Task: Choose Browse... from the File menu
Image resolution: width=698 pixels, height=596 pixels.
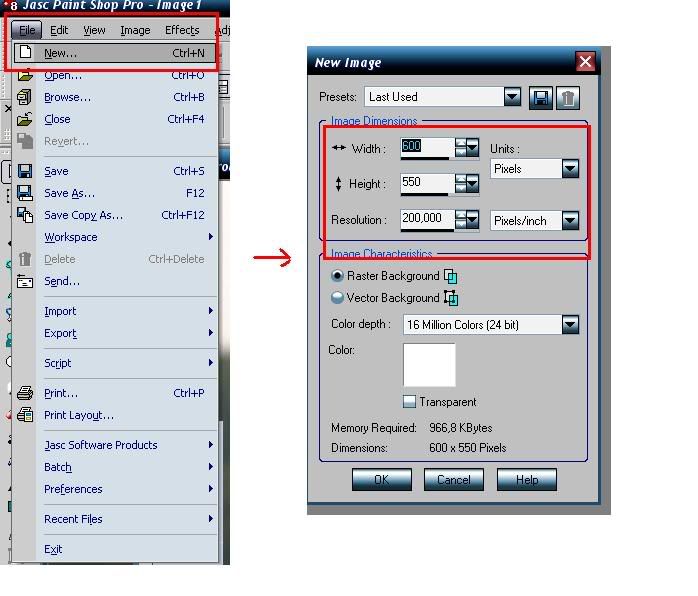Action: pos(114,97)
